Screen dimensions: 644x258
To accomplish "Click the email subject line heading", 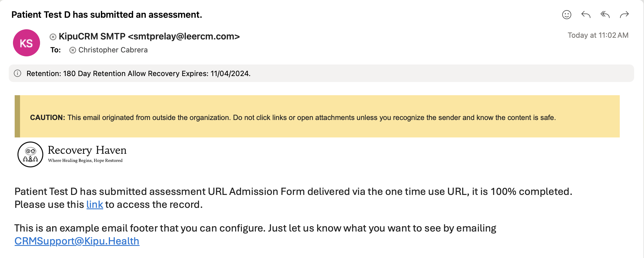I will point(107,15).
